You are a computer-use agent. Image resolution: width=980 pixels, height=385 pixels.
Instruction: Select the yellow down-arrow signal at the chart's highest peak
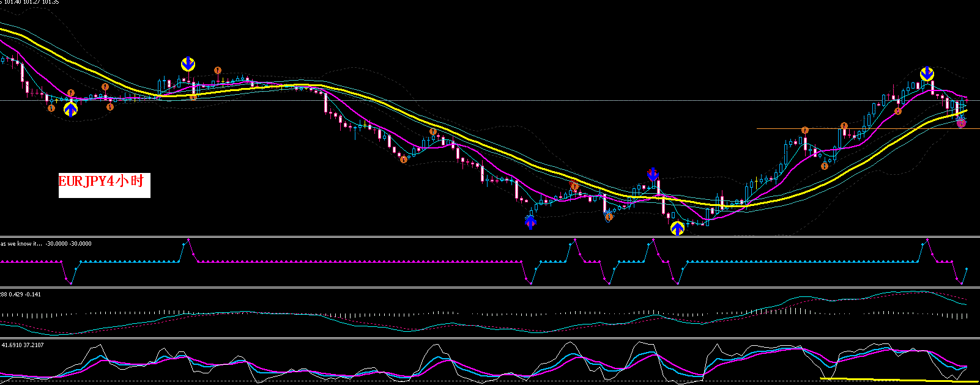[927, 74]
